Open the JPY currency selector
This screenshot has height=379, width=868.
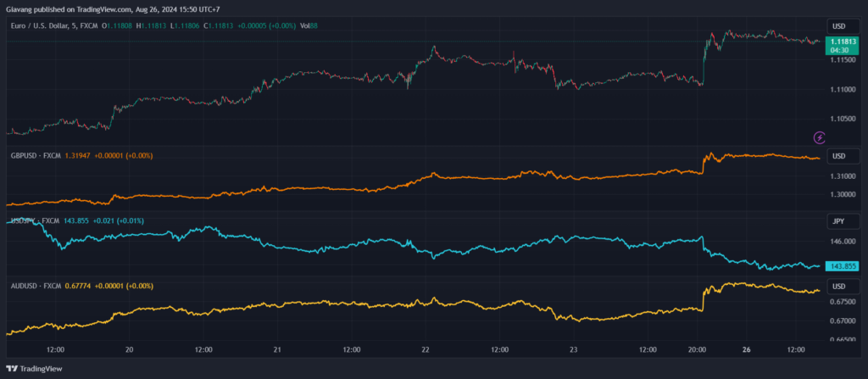point(839,221)
